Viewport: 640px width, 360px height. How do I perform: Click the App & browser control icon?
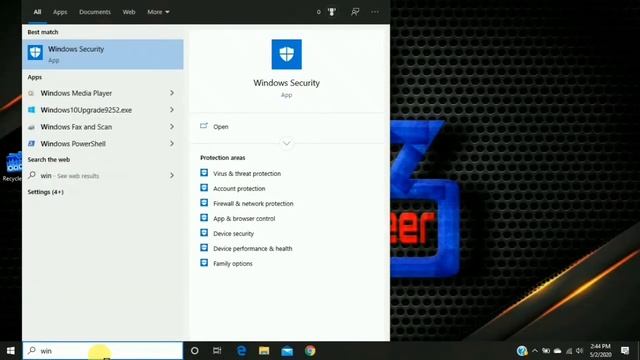point(204,218)
